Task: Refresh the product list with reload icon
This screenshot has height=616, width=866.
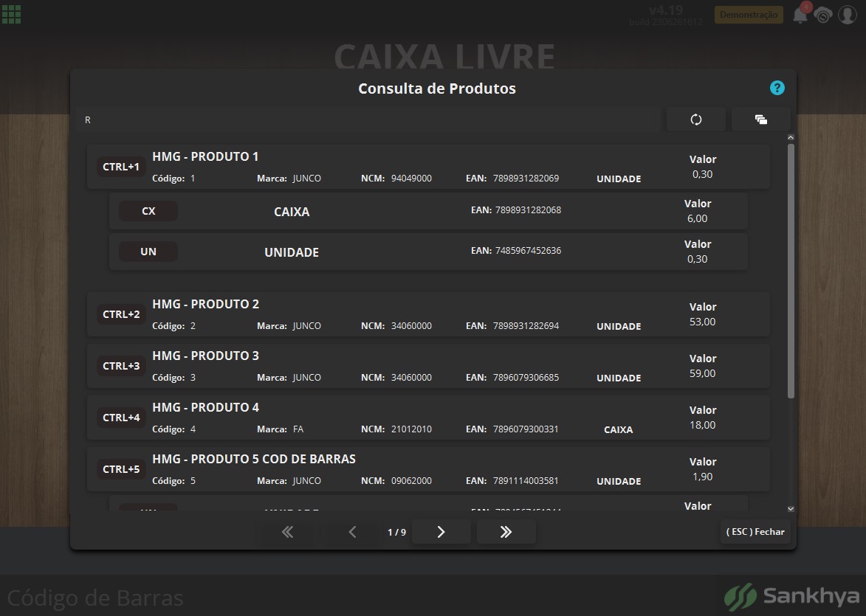Action: [x=696, y=120]
